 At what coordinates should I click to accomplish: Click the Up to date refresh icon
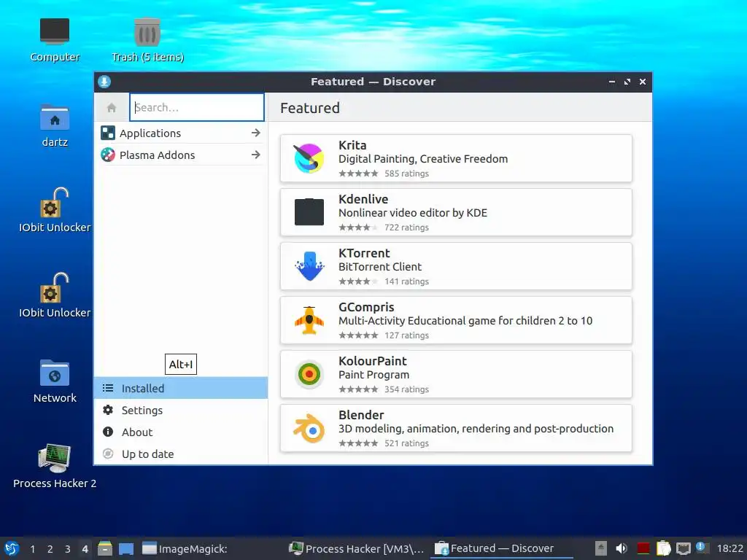pos(108,454)
